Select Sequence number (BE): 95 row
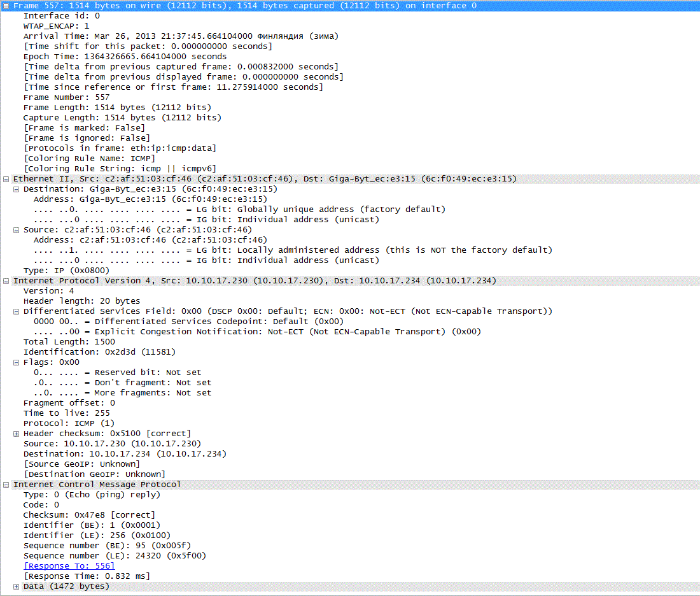The width and height of the screenshot is (700, 596). point(107,546)
